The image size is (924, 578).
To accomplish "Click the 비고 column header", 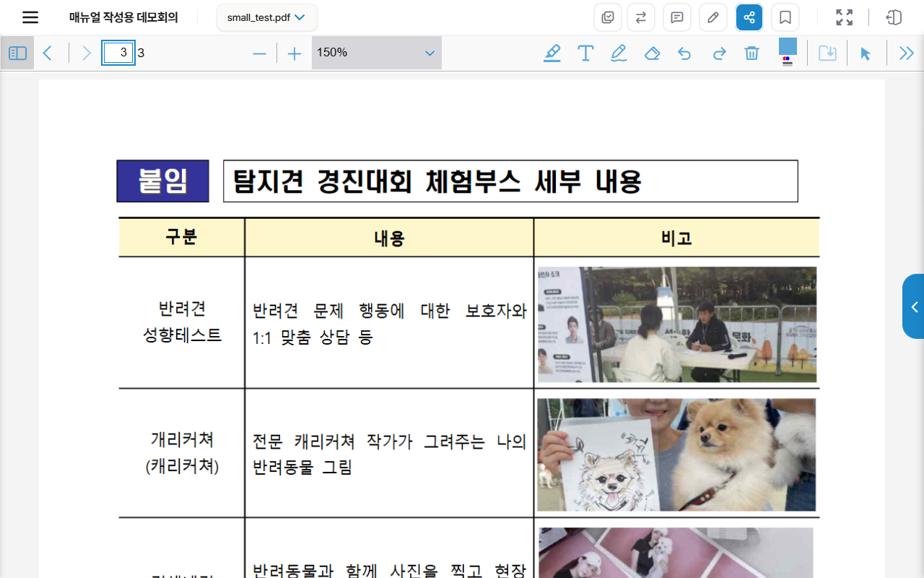I will click(676, 238).
